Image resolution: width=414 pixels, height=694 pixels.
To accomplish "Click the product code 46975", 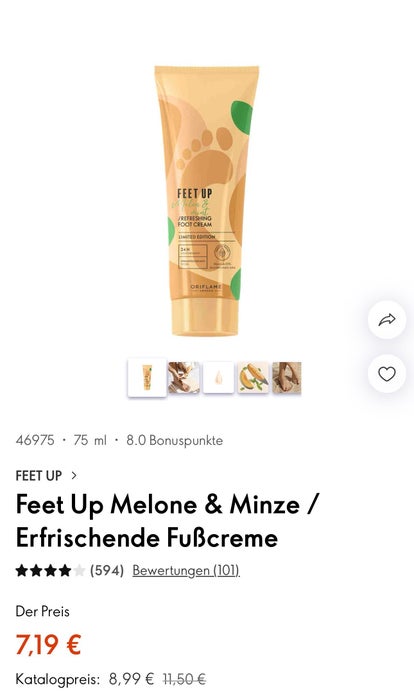I will coord(35,440).
